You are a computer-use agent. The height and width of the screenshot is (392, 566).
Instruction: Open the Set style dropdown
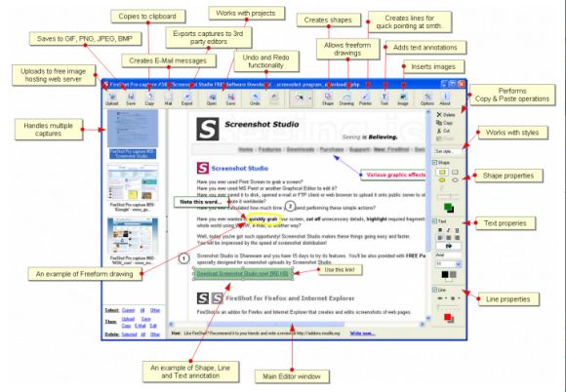[448, 151]
